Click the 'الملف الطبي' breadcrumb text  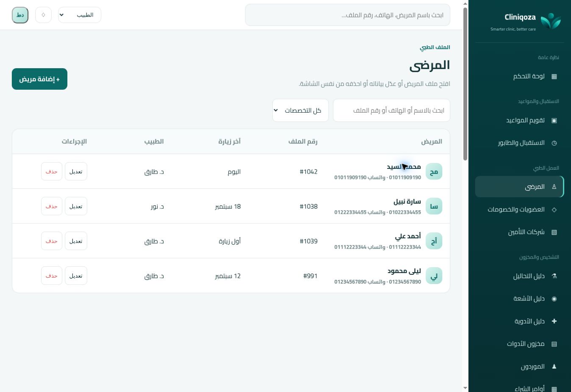coord(435,47)
